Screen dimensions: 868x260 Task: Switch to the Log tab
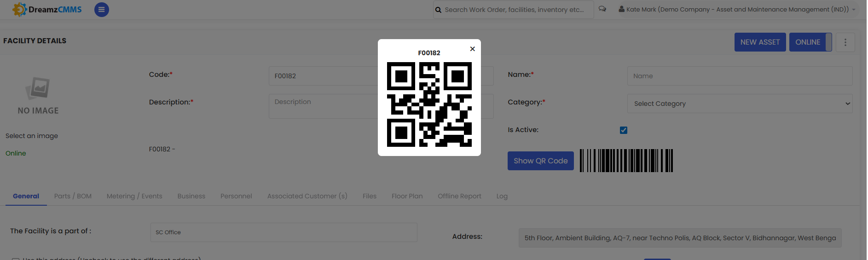(x=502, y=196)
